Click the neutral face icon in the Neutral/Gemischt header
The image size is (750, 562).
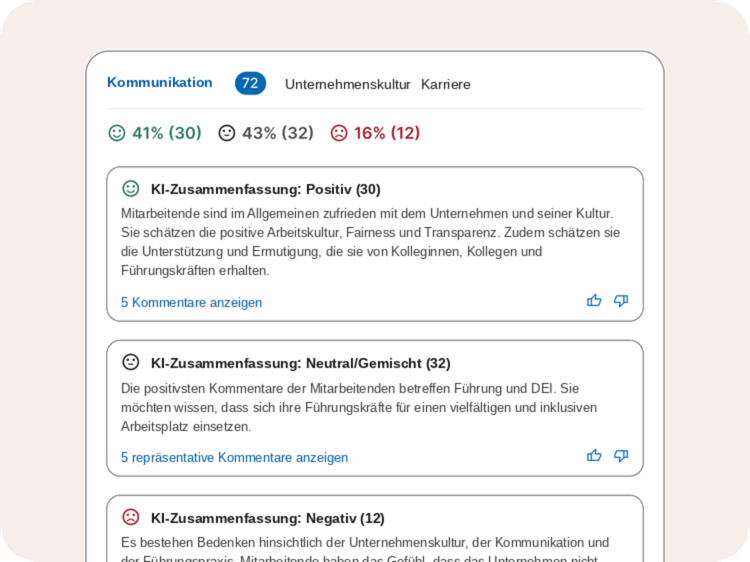(x=131, y=362)
